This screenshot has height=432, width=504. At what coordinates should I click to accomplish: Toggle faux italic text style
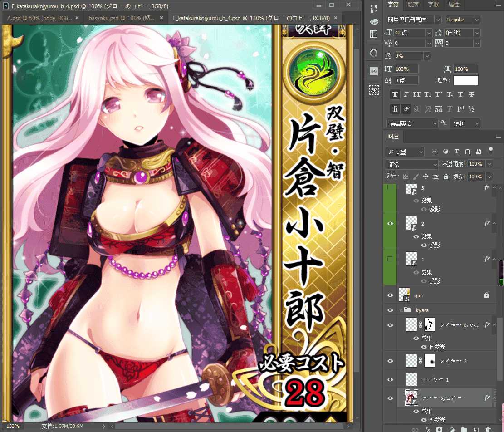point(406,94)
